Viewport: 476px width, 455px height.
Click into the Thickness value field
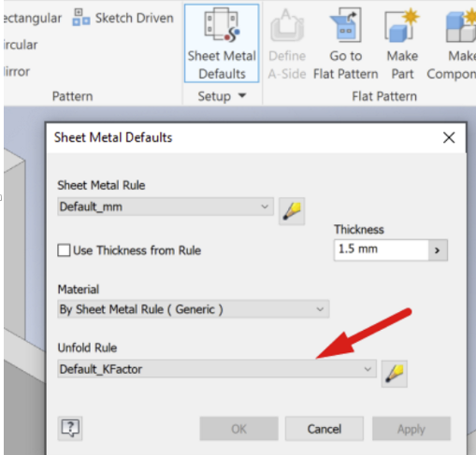click(382, 249)
